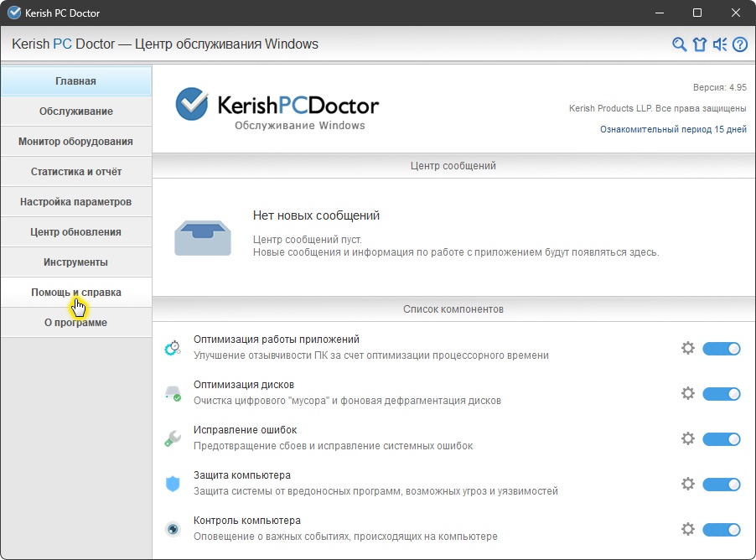Click the Исправление ошибок wrench icon
This screenshot has height=560, width=756.
173,438
